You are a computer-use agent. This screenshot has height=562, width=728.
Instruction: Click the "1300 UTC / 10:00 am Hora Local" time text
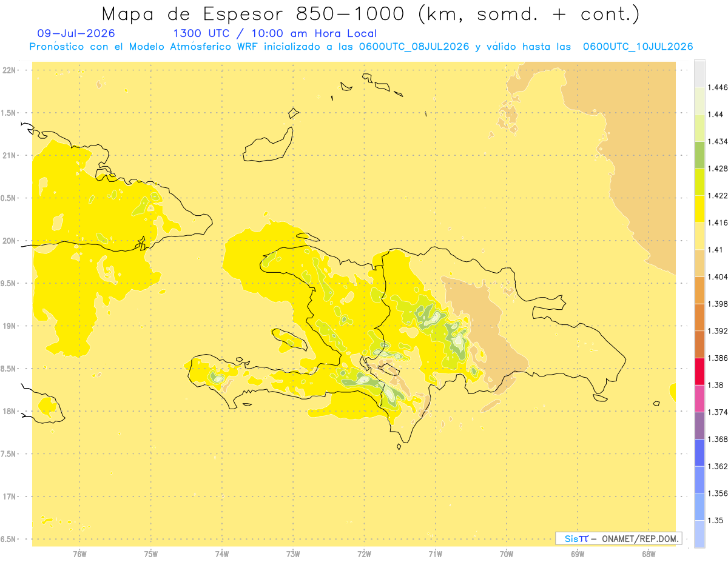(275, 33)
